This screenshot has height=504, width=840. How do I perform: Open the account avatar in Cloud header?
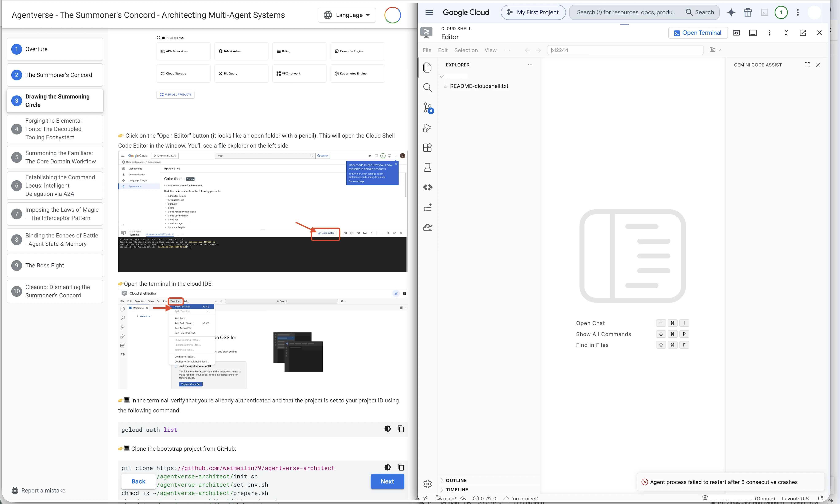click(814, 12)
